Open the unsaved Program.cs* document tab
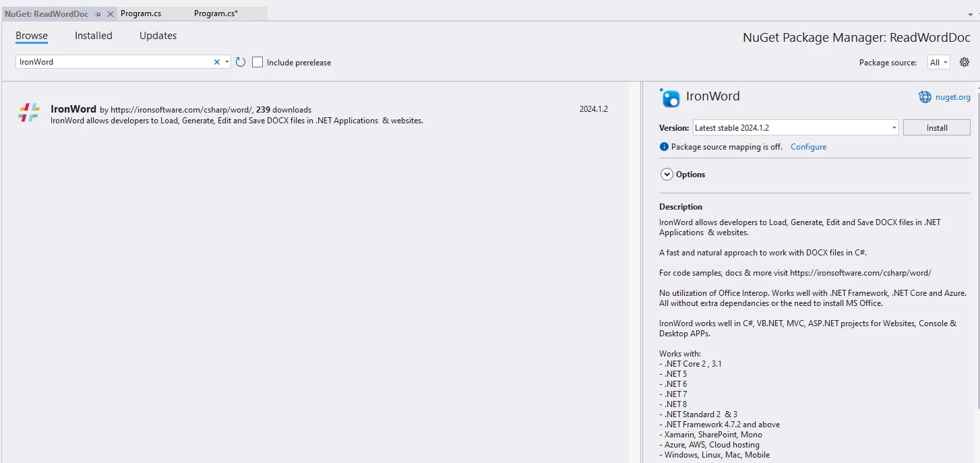The width and height of the screenshot is (980, 463). (x=216, y=13)
